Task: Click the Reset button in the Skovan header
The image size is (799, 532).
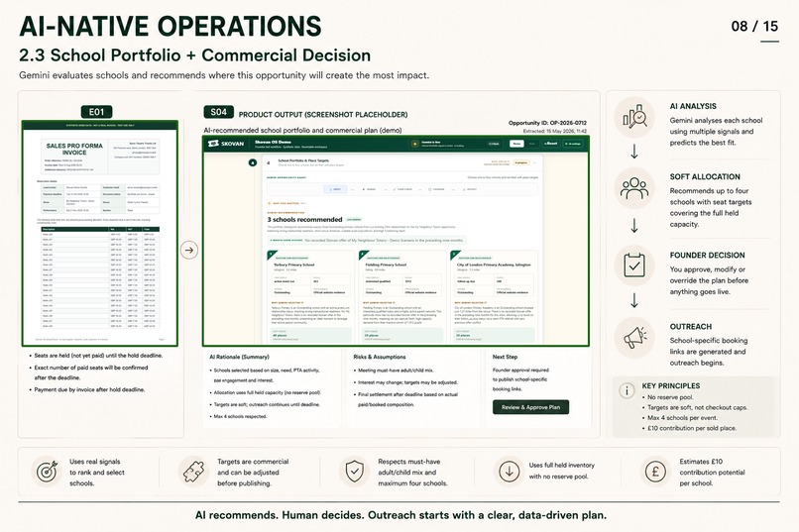Action: [551, 144]
